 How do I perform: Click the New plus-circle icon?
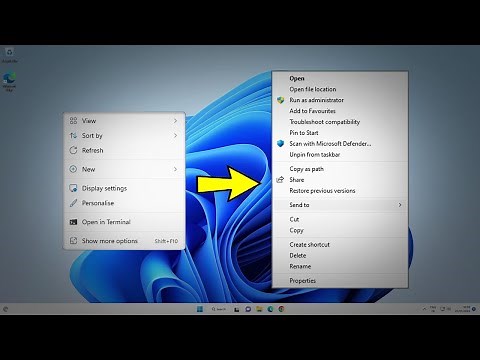(x=73, y=169)
